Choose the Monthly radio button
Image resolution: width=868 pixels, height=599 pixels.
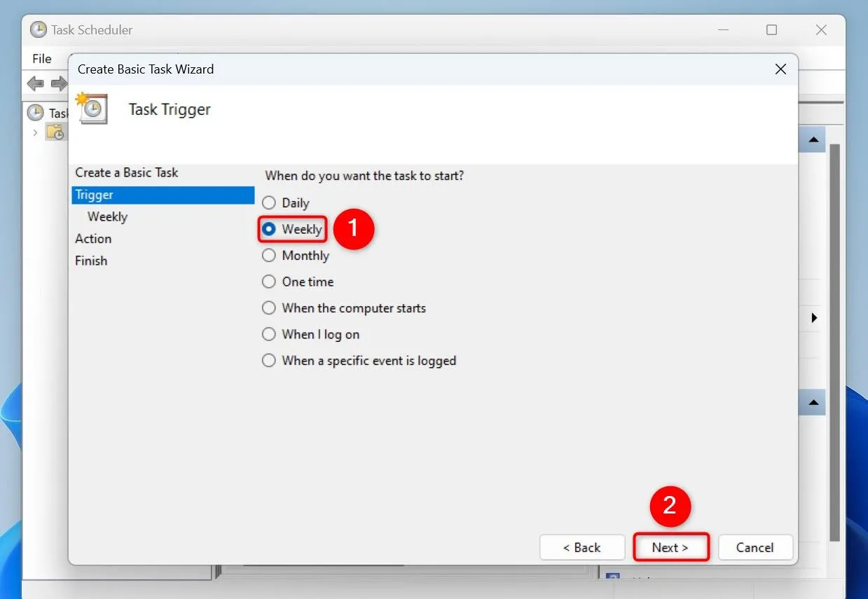tap(269, 256)
